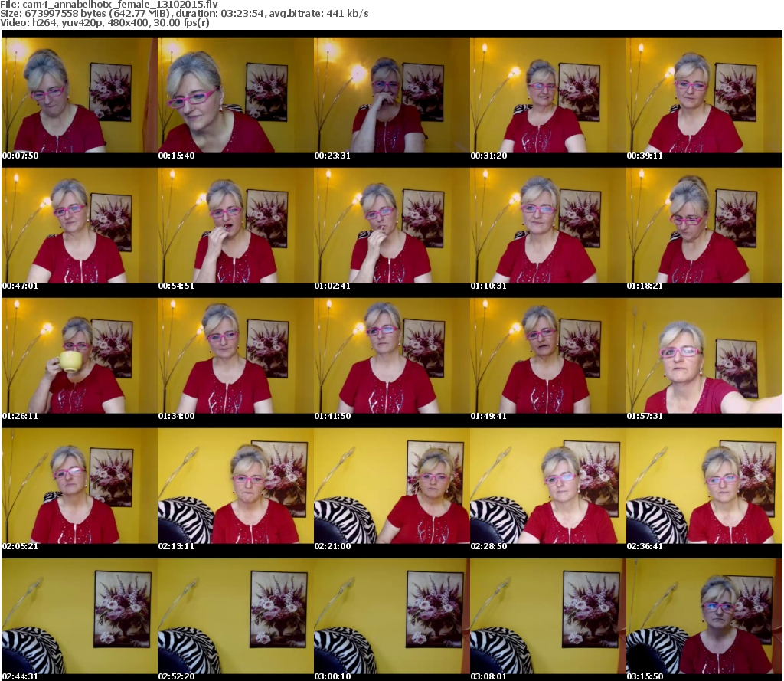Select the thumbnail at 00:31:20
The width and height of the screenshot is (784, 681).
click(547, 95)
